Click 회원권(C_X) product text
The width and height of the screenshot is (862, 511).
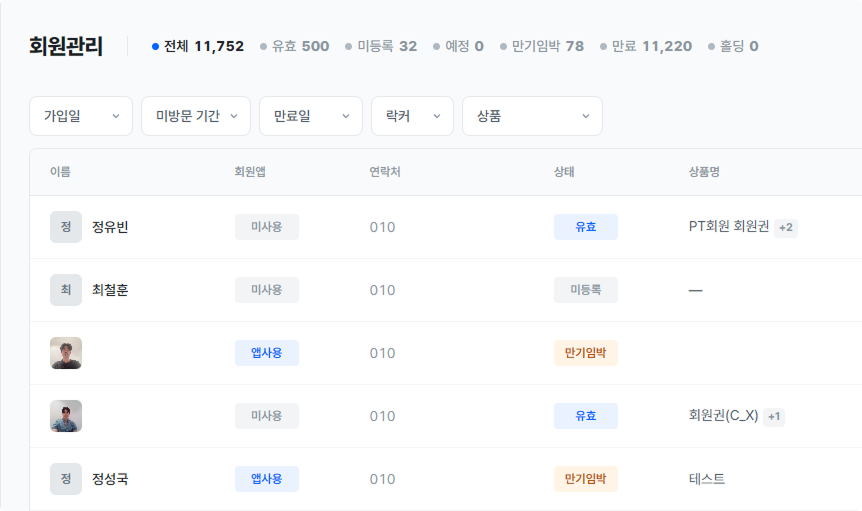point(723,415)
